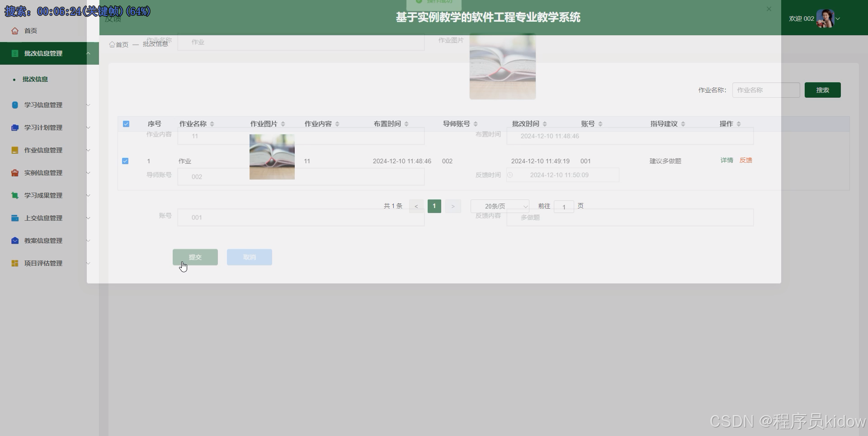The width and height of the screenshot is (868, 436).
Task: Expand the 实例信息管理 menu chevron
Action: pos(88,173)
